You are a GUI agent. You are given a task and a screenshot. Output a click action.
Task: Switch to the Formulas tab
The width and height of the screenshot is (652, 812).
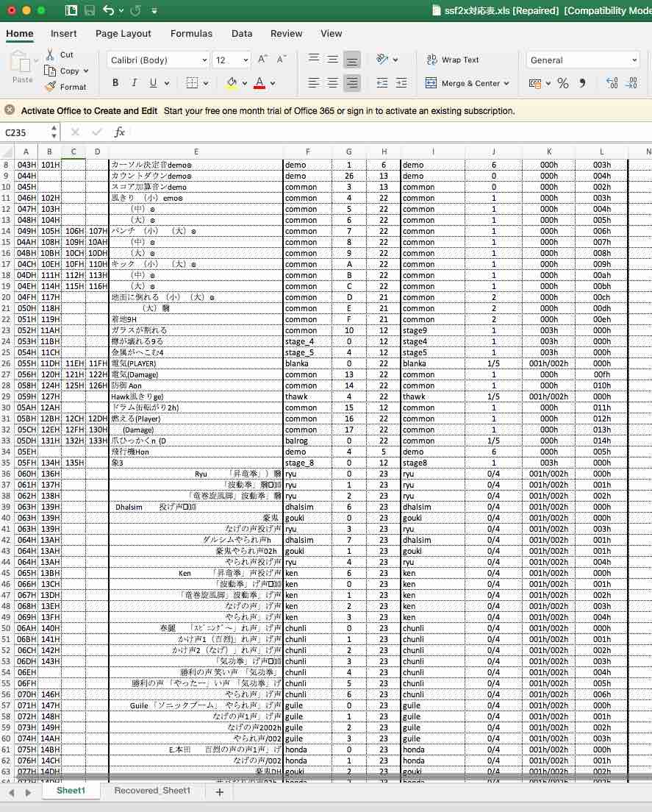click(191, 34)
